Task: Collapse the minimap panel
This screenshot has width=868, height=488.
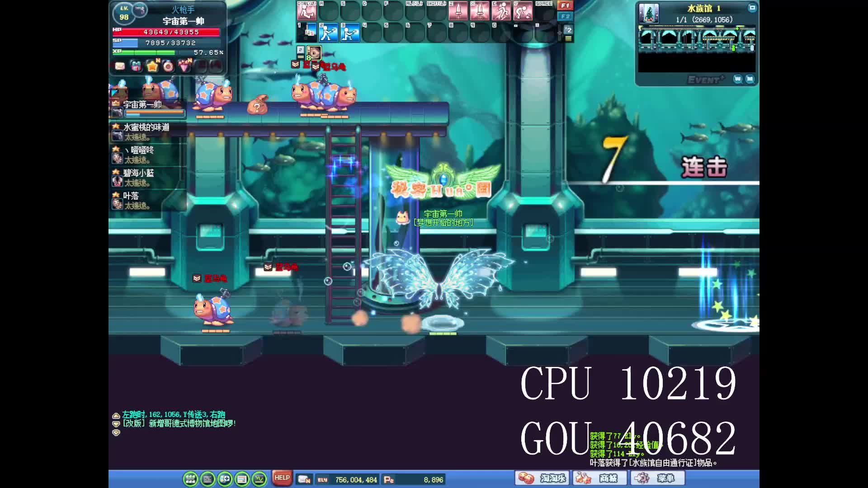Action: (x=752, y=8)
